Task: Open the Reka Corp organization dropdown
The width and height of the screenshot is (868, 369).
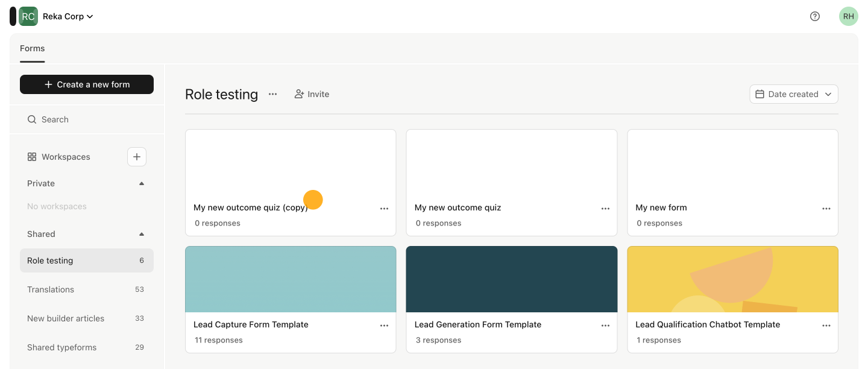Action: pos(68,16)
